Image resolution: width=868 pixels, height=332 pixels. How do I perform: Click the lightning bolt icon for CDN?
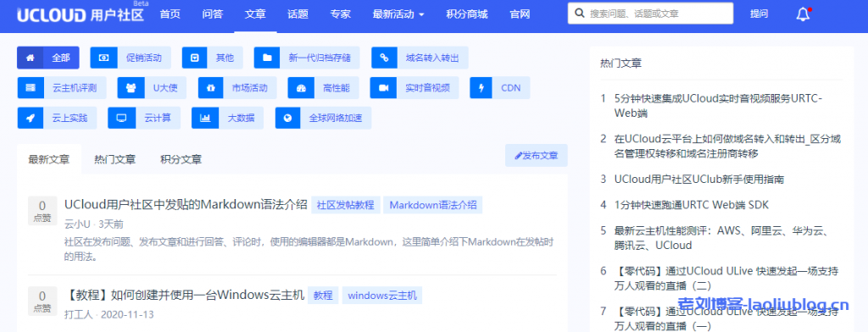(481, 87)
